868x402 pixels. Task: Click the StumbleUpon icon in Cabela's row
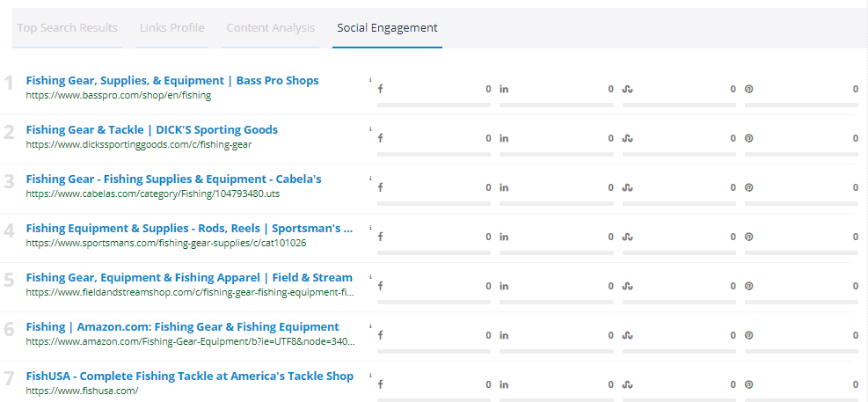pyautogui.click(x=627, y=187)
